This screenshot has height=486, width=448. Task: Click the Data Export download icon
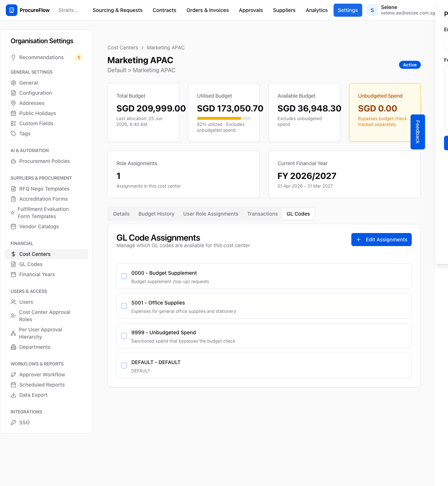click(13, 395)
